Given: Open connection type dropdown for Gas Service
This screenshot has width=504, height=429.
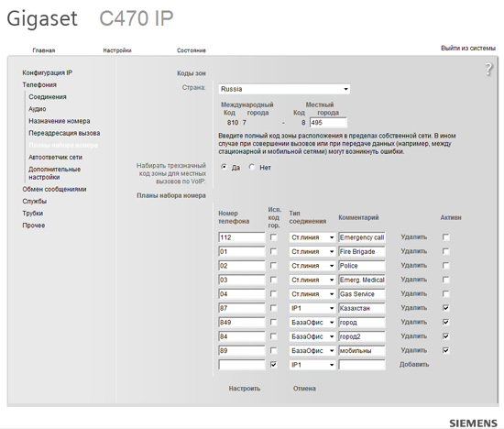Looking at the screenshot, I should 312,294.
